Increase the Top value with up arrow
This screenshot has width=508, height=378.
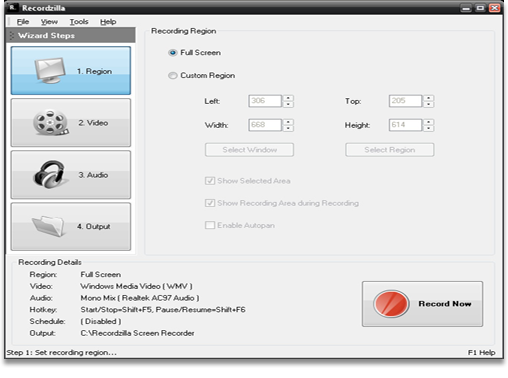[429, 98]
